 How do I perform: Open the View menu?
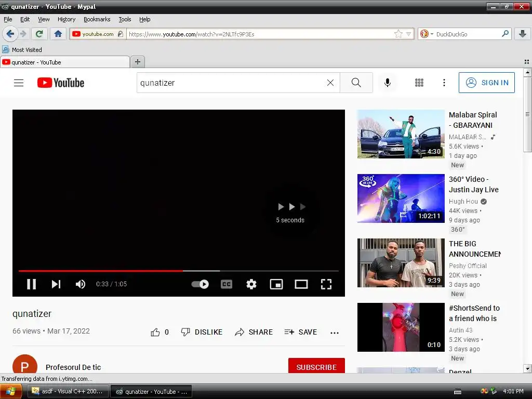44,19
